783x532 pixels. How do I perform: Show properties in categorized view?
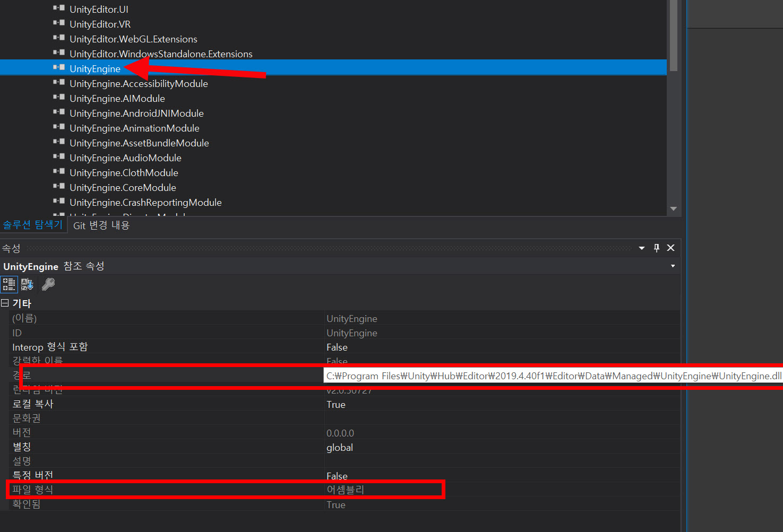tap(9, 285)
